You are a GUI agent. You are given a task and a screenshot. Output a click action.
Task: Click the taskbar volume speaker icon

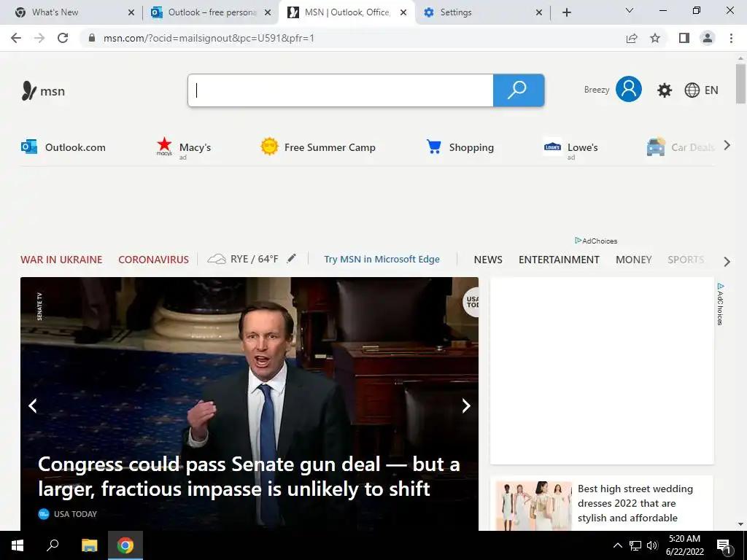[652, 545]
